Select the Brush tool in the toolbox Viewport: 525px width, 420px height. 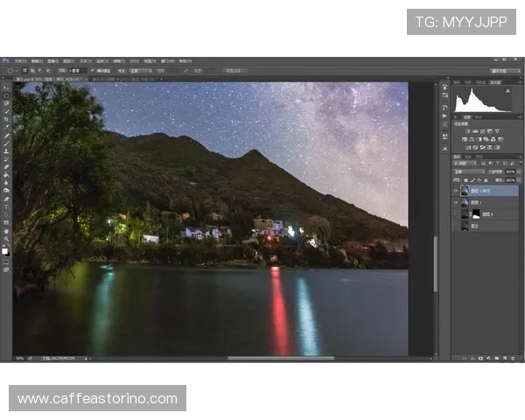[x=6, y=143]
